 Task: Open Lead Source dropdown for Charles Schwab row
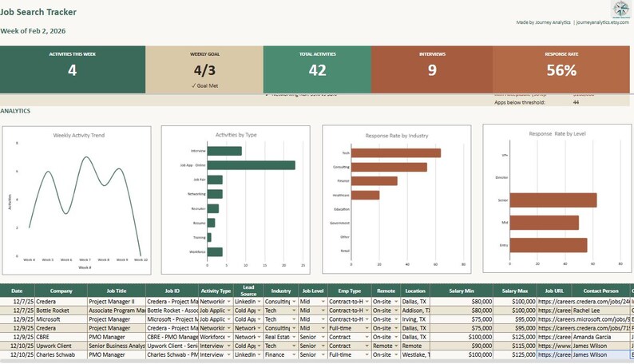(260, 355)
